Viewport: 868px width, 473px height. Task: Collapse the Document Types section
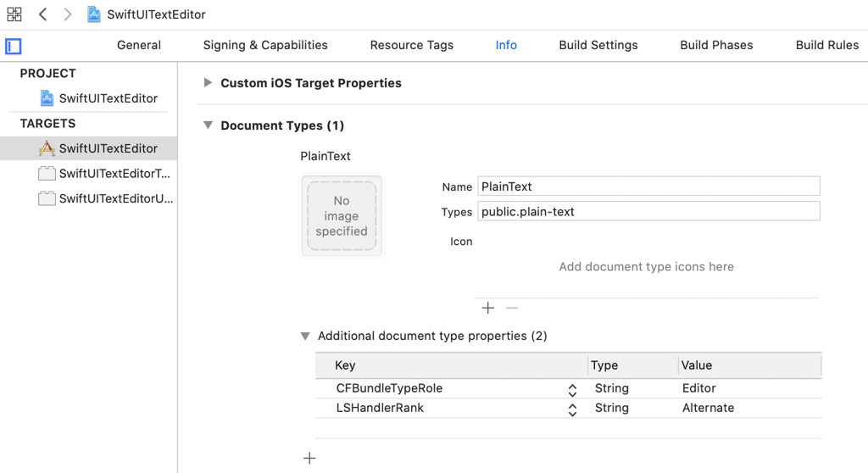[208, 125]
